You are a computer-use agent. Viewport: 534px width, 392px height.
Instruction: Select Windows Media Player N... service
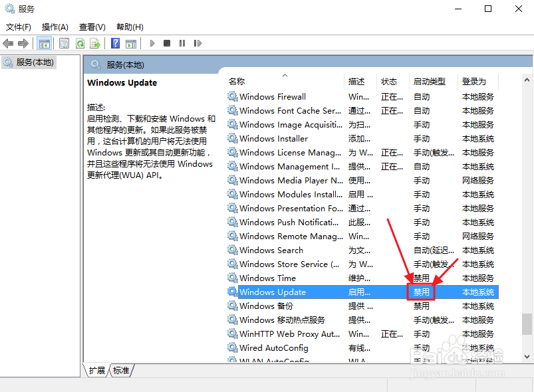point(362,180)
